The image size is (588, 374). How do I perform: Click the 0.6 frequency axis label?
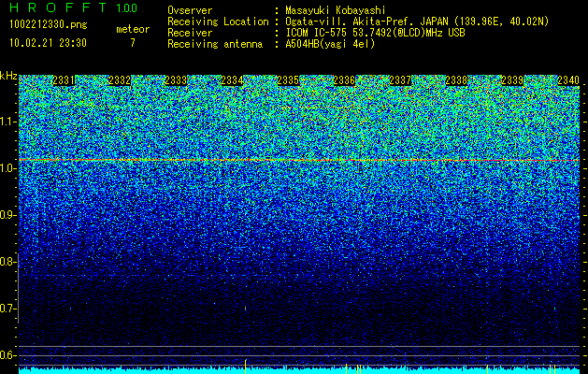point(7,355)
